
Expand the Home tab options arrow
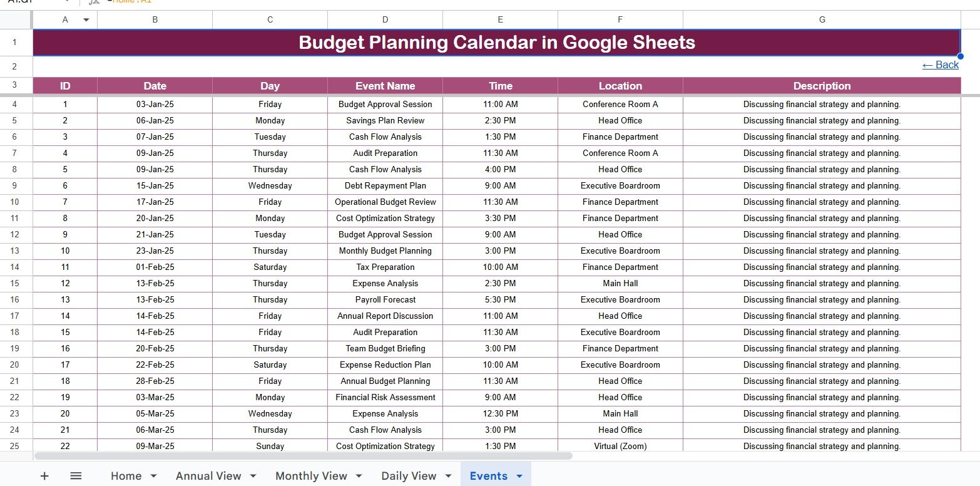point(154,477)
